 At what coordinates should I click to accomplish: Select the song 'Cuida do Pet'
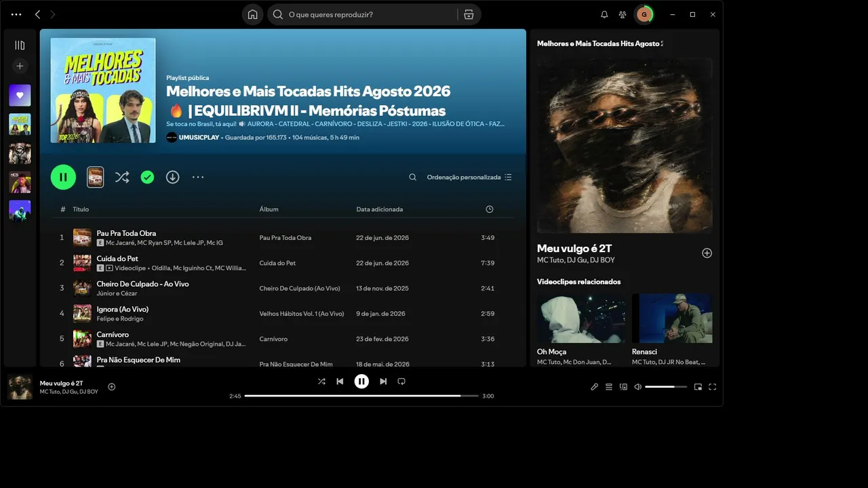117,258
